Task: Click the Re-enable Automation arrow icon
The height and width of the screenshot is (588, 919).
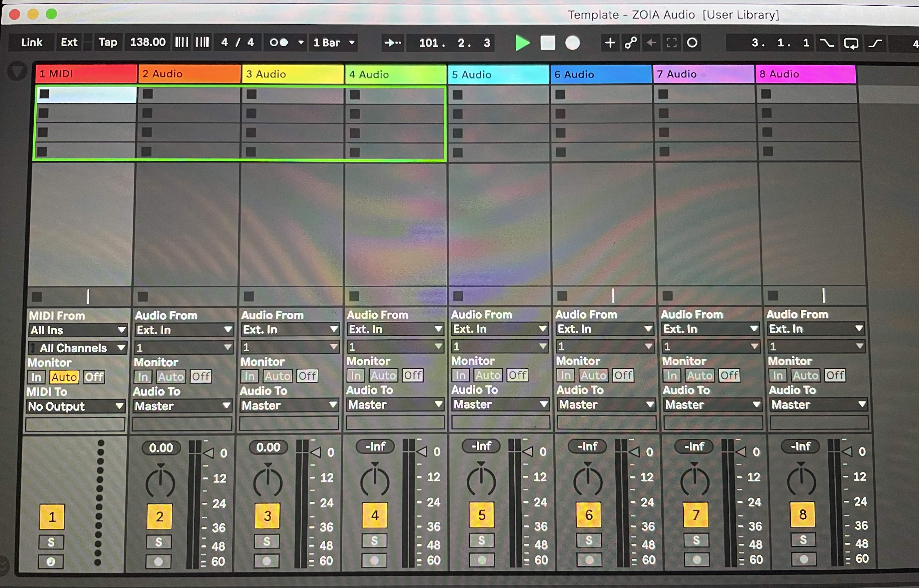Action: pos(651,43)
